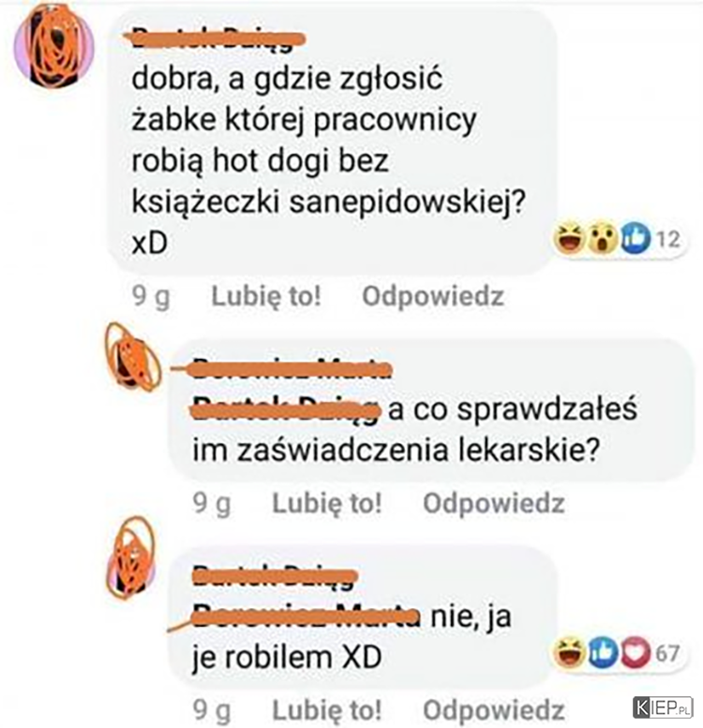Open the 12 reactions count
703x728 pixels.
[x=668, y=240]
